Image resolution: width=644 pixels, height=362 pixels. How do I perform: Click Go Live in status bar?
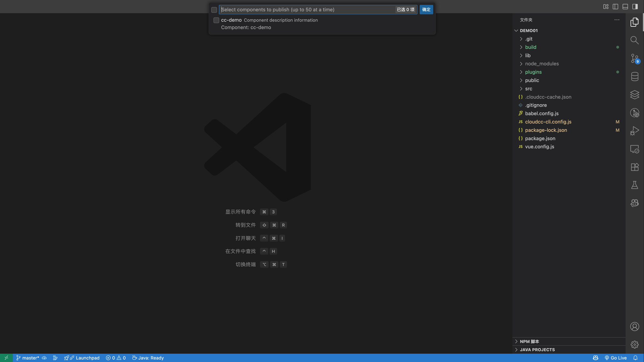615,358
